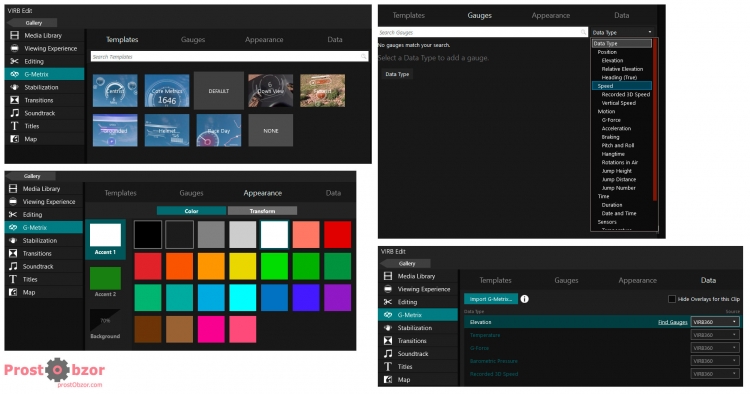Screen dimensions: 750x394
Task: Open VIRB360 source dropdown for Elevation row
Action: pyautogui.click(x=715, y=322)
